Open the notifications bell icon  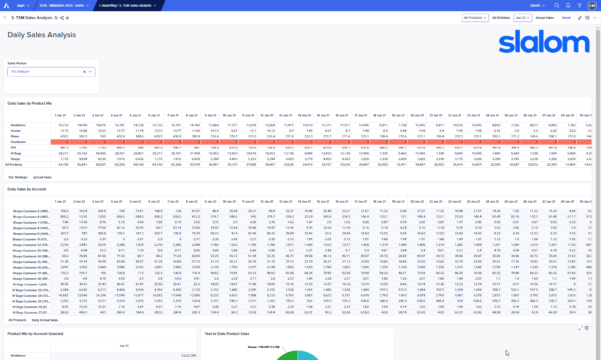pos(568,5)
